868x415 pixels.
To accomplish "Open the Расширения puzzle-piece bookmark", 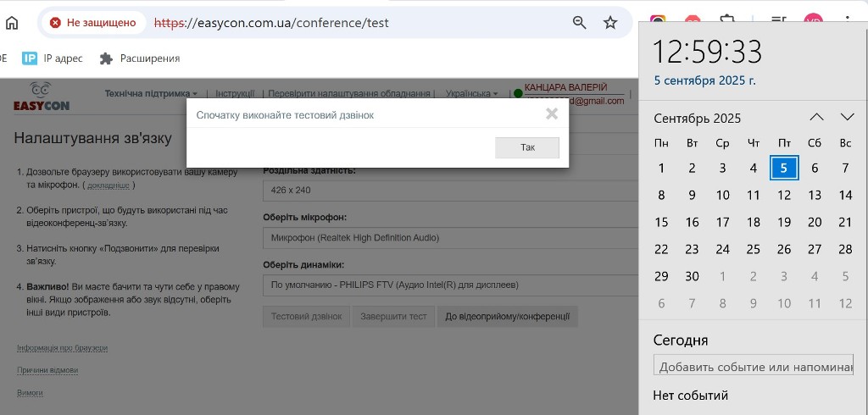I will [x=140, y=58].
